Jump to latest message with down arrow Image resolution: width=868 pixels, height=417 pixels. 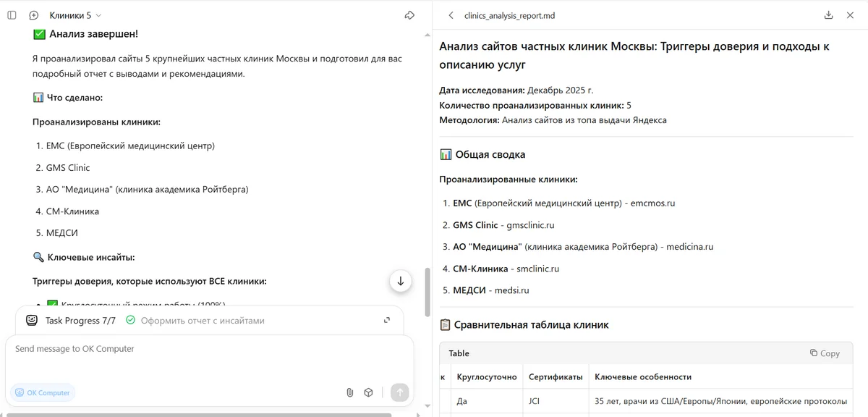tap(401, 282)
